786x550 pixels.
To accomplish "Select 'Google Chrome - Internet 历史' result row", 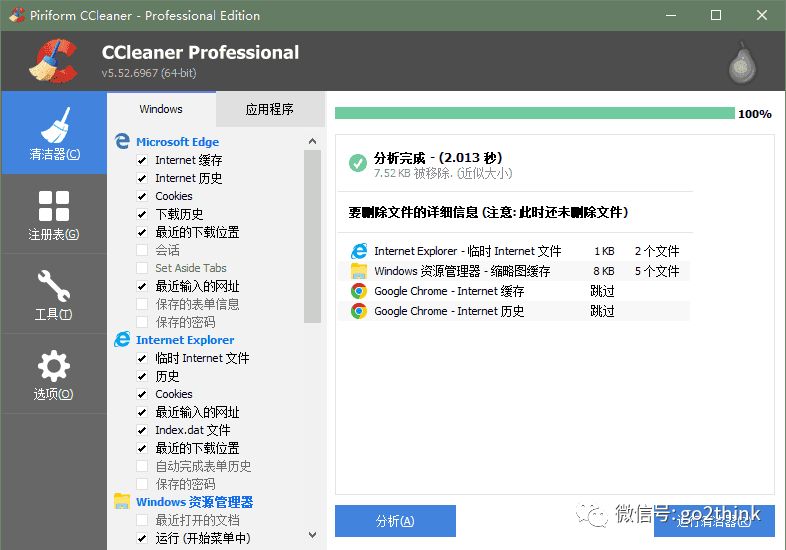I will [x=514, y=311].
